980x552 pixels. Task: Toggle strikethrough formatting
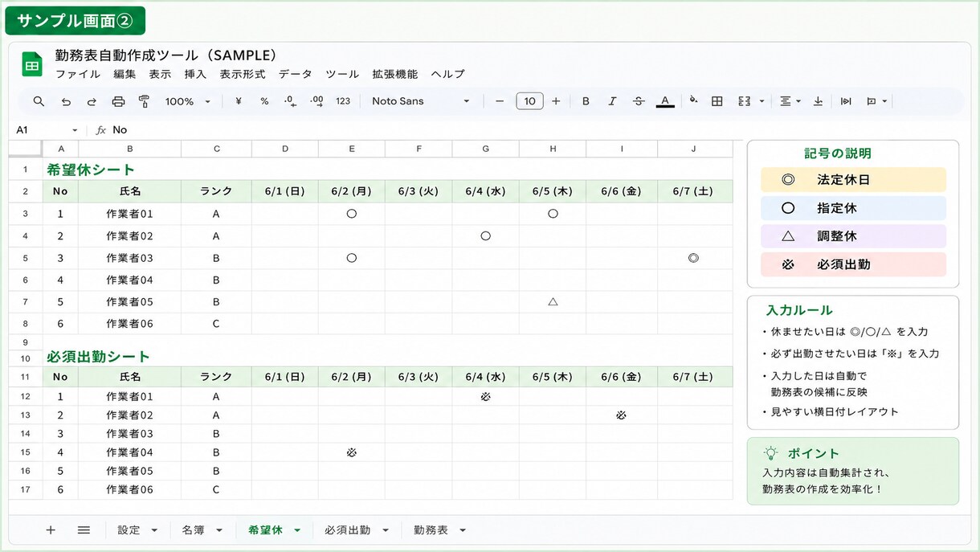point(639,101)
